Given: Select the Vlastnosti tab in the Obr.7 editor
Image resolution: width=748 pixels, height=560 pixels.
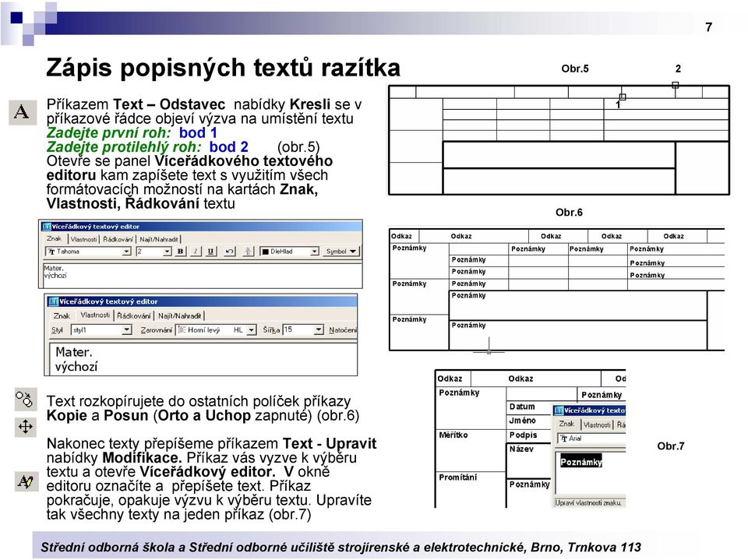Looking at the screenshot, I should [597, 424].
